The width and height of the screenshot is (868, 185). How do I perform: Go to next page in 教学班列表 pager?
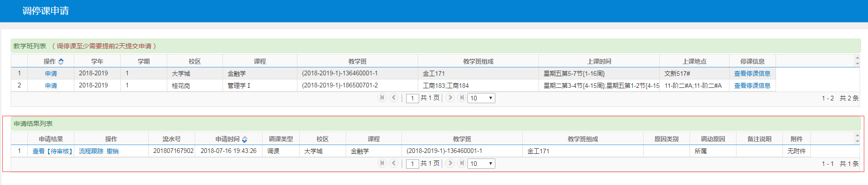pos(450,98)
